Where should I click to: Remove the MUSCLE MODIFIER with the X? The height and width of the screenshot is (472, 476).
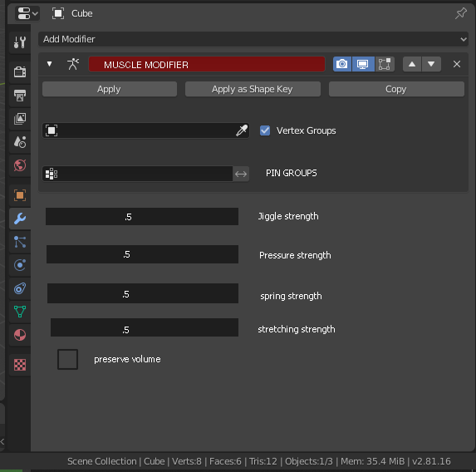click(457, 64)
